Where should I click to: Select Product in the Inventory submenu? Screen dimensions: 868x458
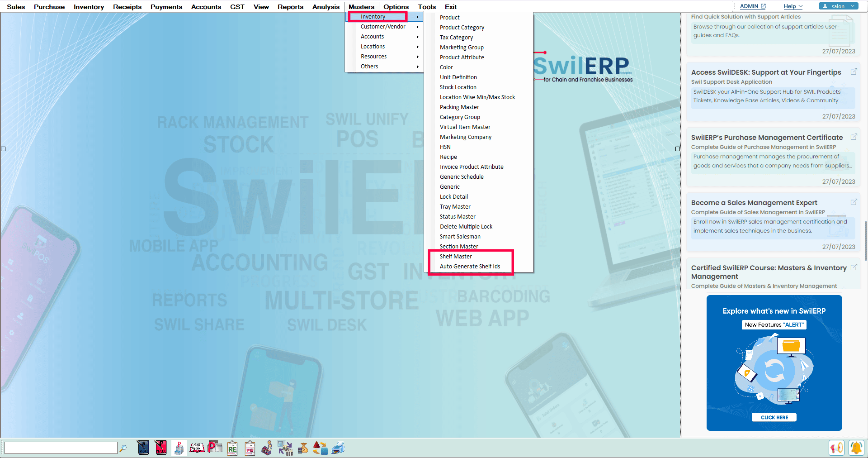pyautogui.click(x=478, y=18)
